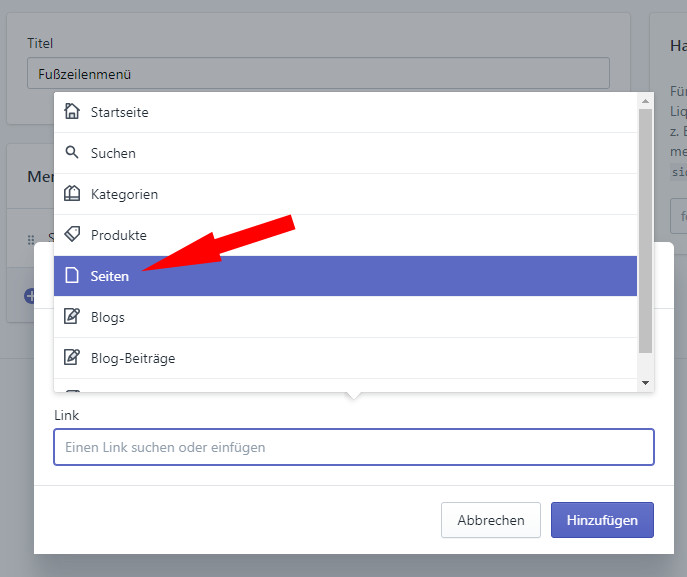Click the Blog-Beiträge edit icon
The width and height of the screenshot is (687, 577).
[72, 358]
